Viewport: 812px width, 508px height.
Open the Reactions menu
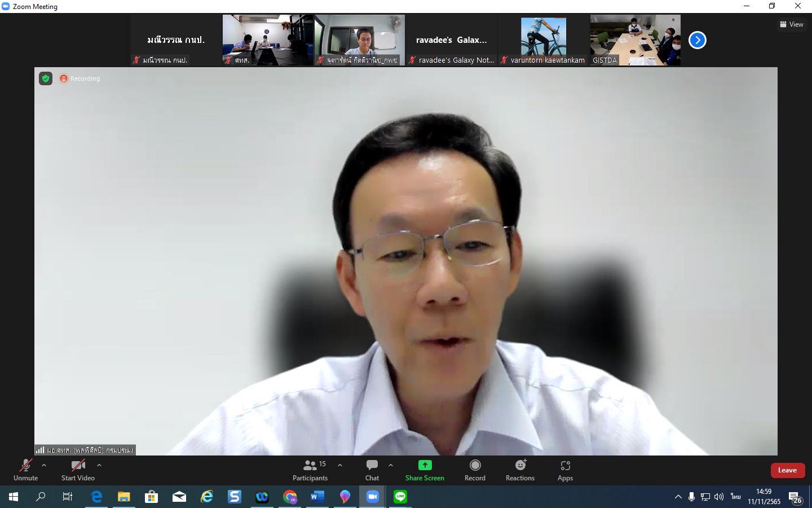[520, 470]
